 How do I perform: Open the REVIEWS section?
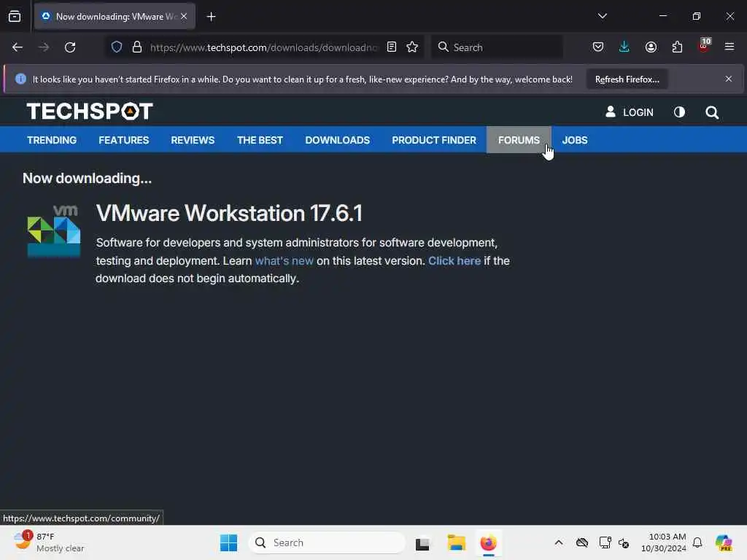pos(193,140)
